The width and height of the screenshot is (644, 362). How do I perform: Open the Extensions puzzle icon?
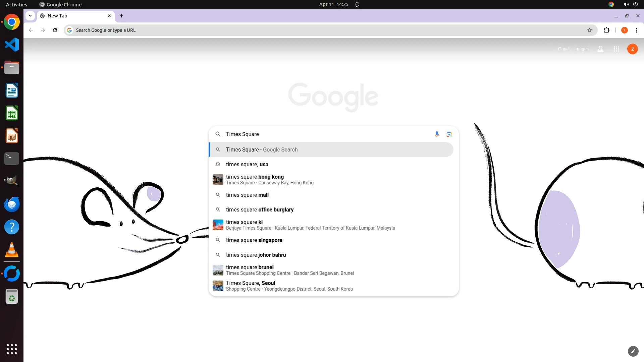coord(606,30)
